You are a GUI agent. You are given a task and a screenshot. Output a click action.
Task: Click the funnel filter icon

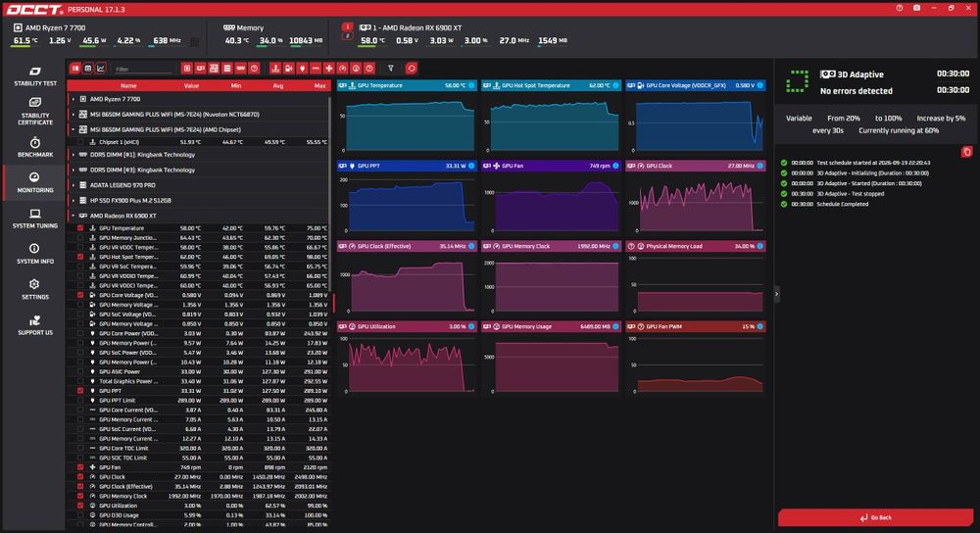(x=391, y=69)
